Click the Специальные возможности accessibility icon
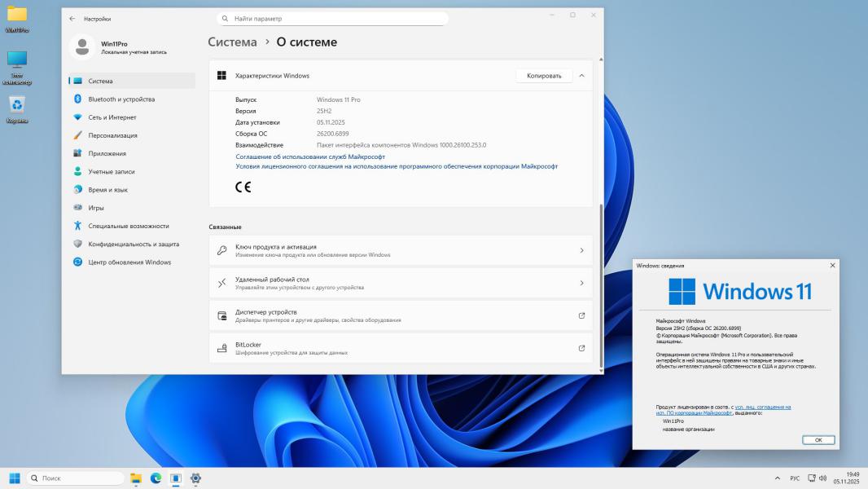 (x=78, y=226)
